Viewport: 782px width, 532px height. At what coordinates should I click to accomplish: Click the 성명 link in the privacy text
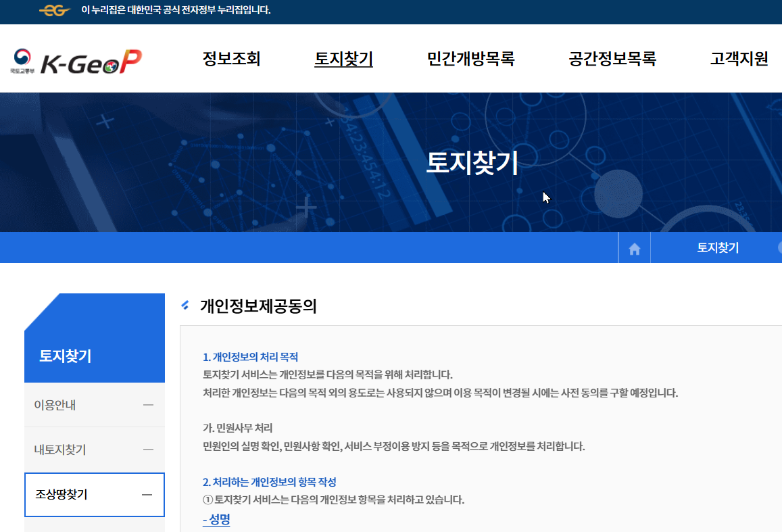(x=216, y=521)
